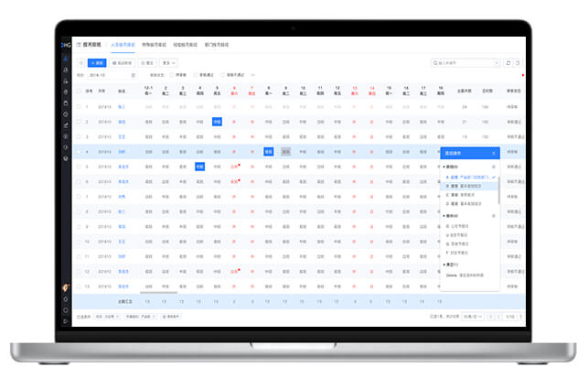Click the gear icon in the popup's first section
The image size is (588, 378).
[x=494, y=167]
